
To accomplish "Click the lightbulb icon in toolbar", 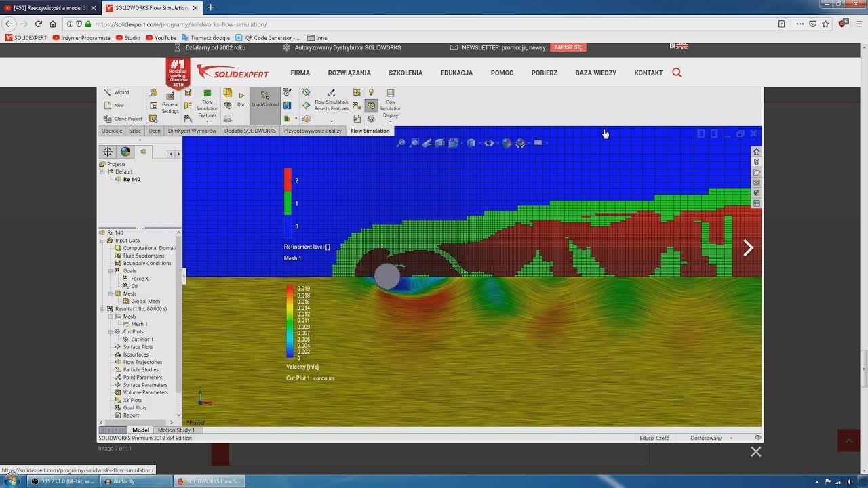I will [371, 92].
